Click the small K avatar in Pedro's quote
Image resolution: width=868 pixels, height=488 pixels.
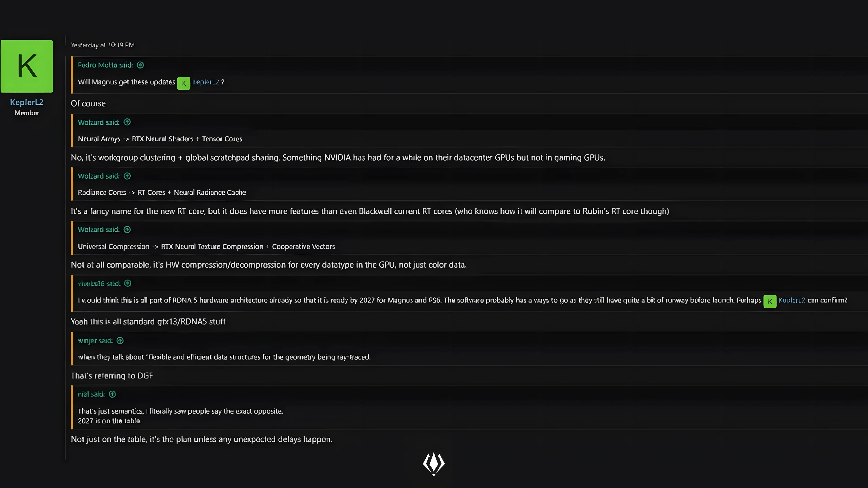pyautogui.click(x=184, y=83)
